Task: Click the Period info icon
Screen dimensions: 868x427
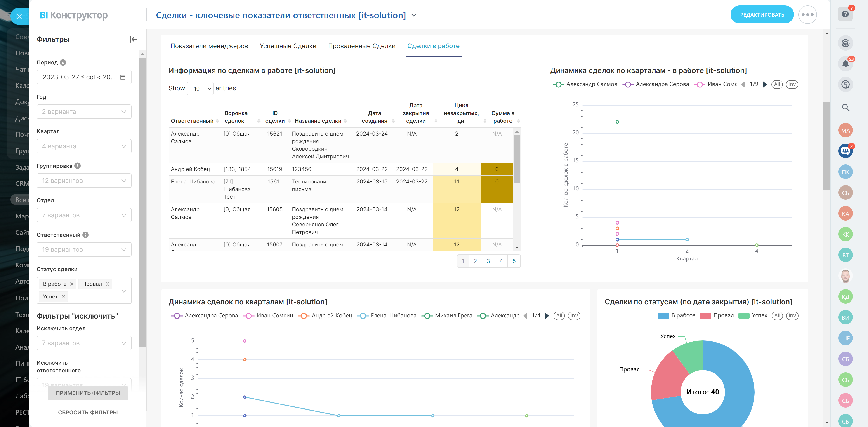Action: [x=63, y=62]
